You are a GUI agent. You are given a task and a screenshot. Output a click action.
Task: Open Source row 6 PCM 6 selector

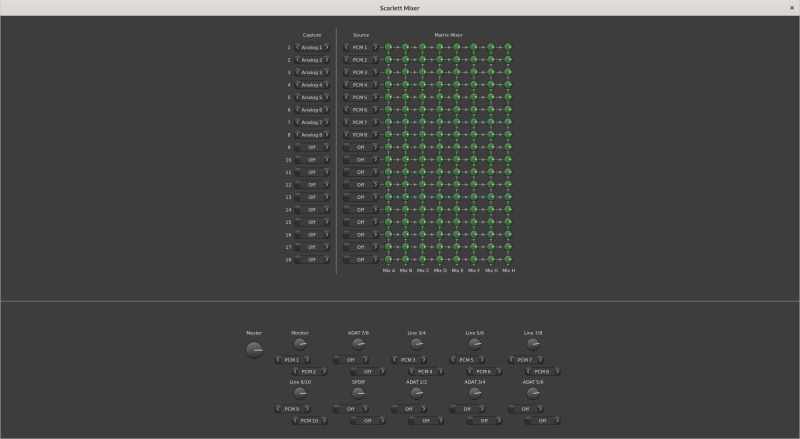coord(361,110)
